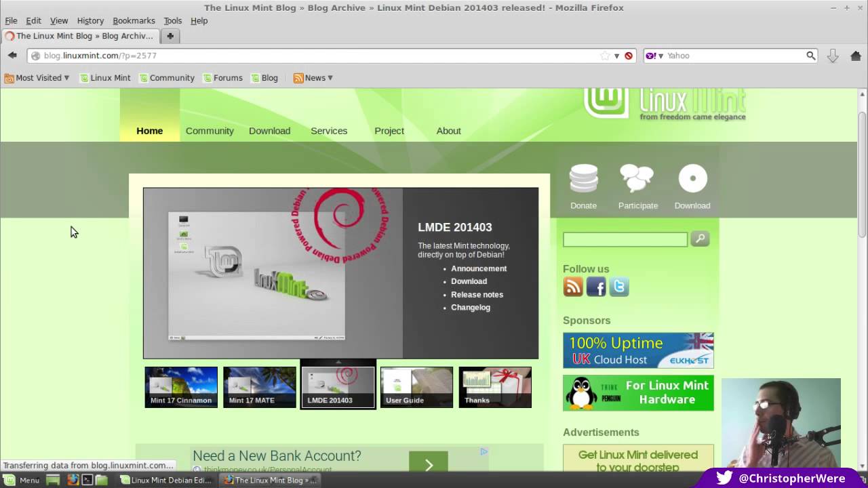868x488 pixels.
Task: Select the User Guide thumbnail
Action: (416, 387)
